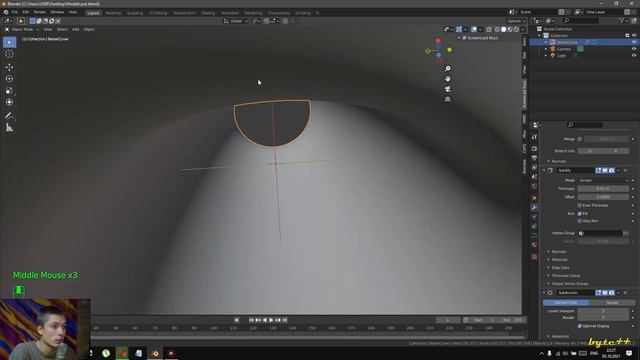Image resolution: width=640 pixels, height=360 pixels.
Task: Enable Even Thickness in Solidify modifier
Action: pyautogui.click(x=580, y=205)
